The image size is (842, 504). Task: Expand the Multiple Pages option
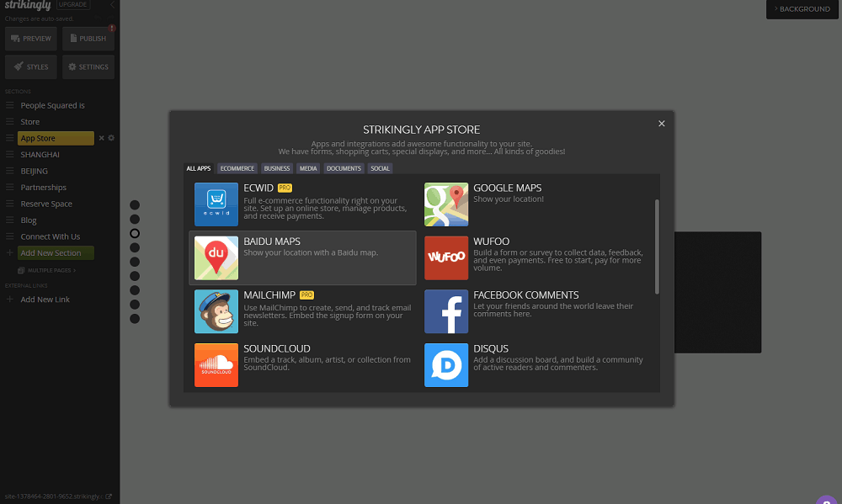click(x=46, y=271)
